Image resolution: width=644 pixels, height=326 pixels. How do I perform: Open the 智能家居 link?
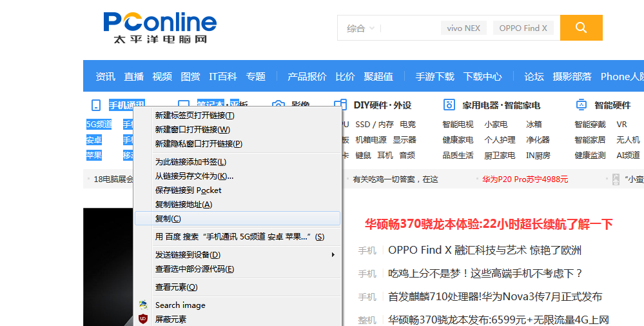click(590, 140)
